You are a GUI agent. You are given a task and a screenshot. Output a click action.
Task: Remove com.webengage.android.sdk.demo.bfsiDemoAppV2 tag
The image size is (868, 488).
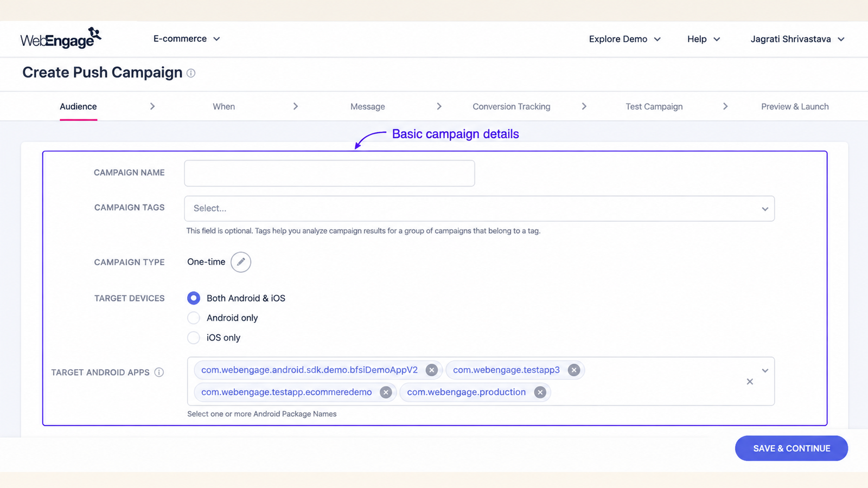(432, 370)
